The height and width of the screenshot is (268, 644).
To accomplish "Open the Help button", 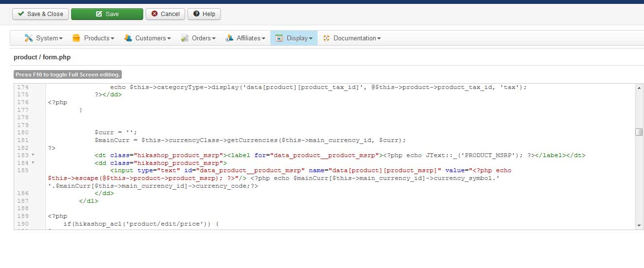I will pos(204,14).
